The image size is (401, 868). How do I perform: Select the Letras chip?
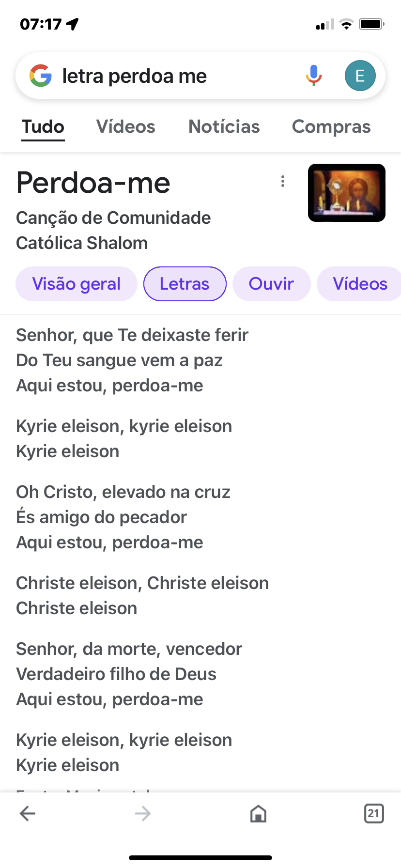click(185, 284)
